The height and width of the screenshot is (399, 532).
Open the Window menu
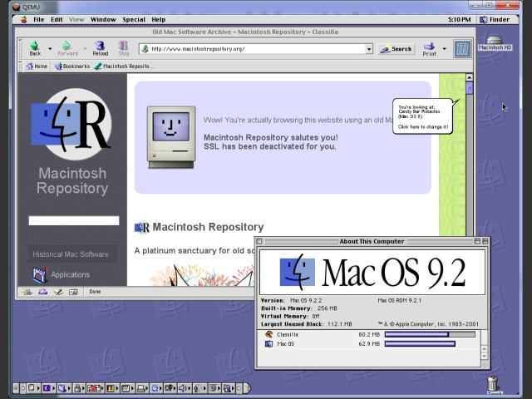tap(103, 20)
